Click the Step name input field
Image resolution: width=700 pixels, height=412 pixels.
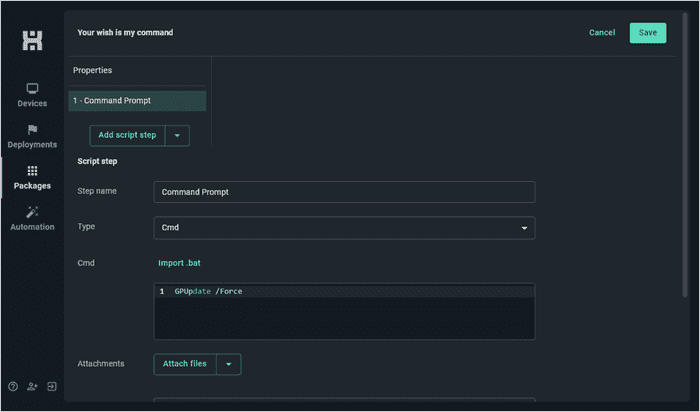click(x=344, y=192)
